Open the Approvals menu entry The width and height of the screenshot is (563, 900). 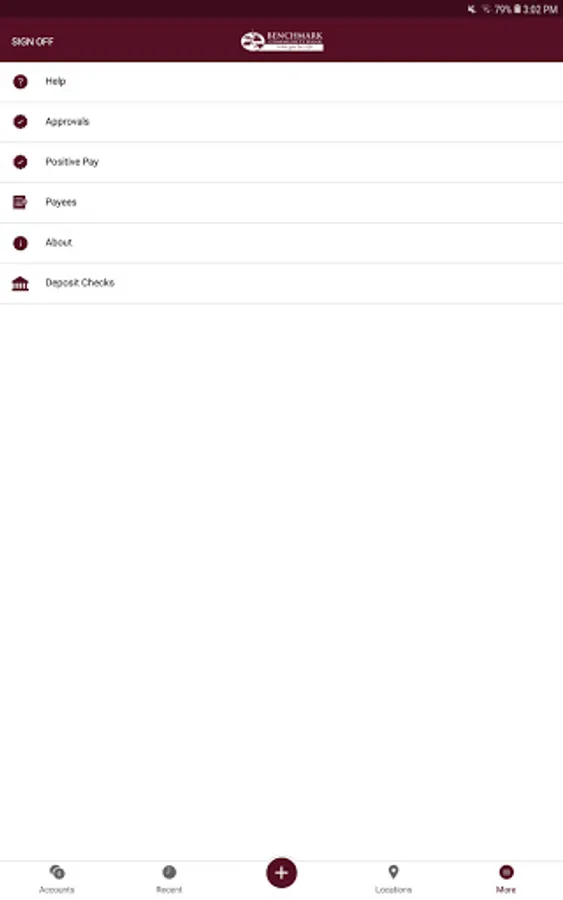pyautogui.click(x=281, y=122)
